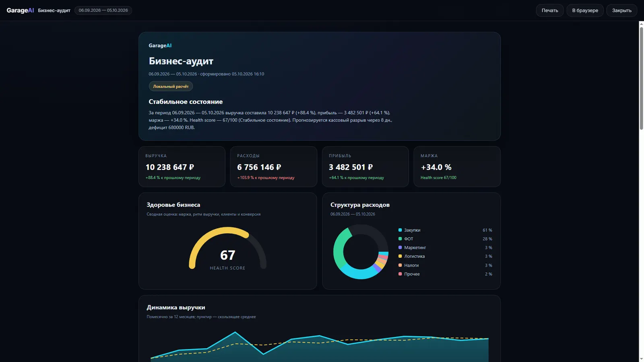Click the Стабильное состояние heading

pos(186,102)
